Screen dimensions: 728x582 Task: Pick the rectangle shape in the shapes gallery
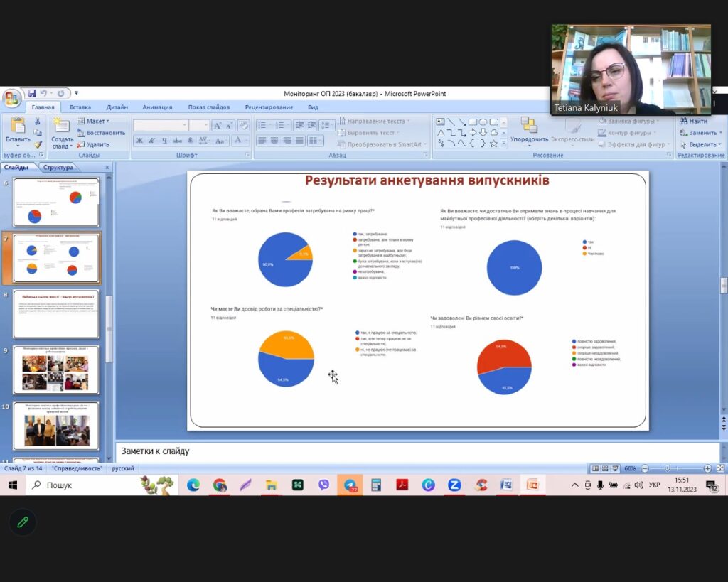click(472, 122)
